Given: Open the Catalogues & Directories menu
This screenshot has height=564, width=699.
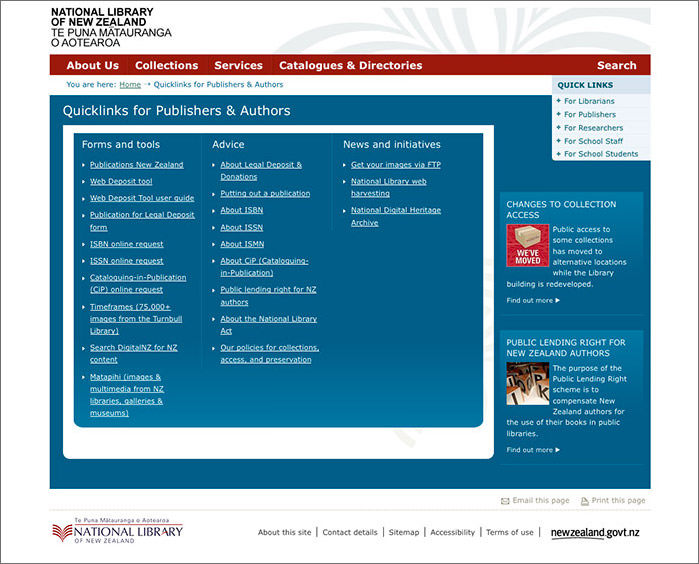Looking at the screenshot, I should click(x=350, y=66).
